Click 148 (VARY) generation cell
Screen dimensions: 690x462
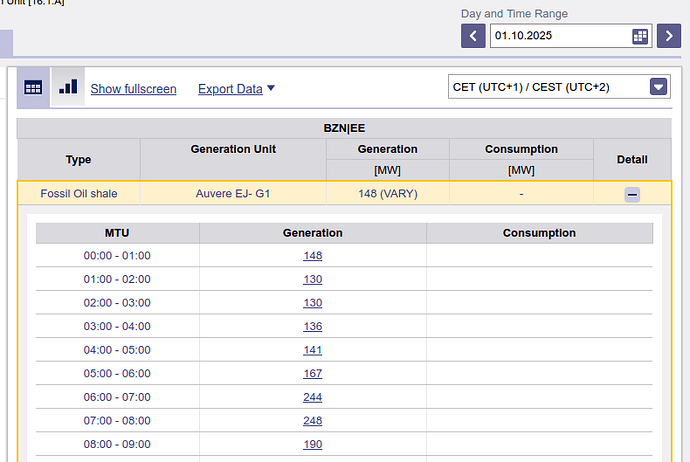(x=388, y=194)
